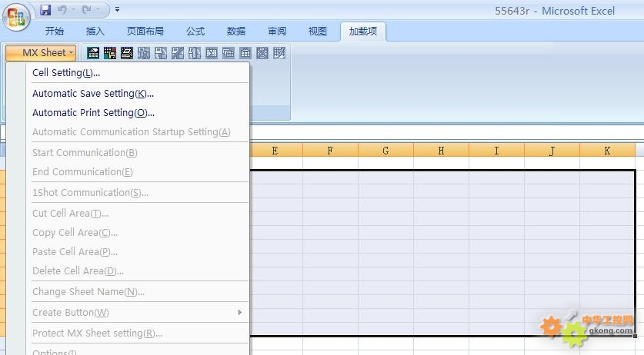Click Start Communication(B) menu item
This screenshot has height=355, width=644.
[x=139, y=153]
